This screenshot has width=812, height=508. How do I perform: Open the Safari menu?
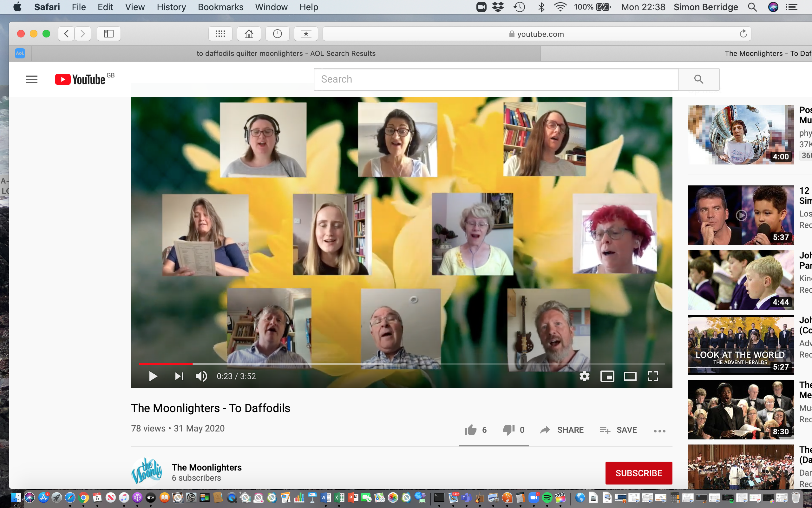[x=47, y=7]
